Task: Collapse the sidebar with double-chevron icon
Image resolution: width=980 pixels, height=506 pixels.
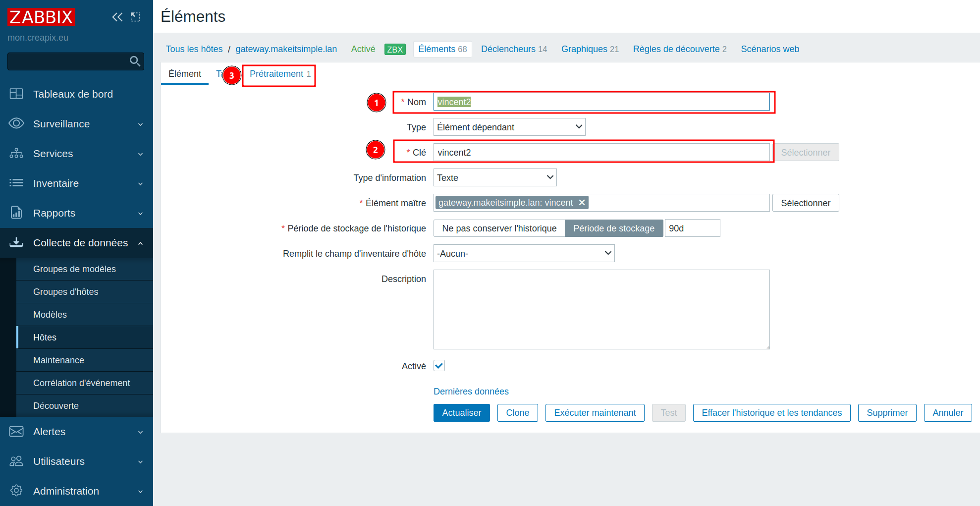Action: click(x=117, y=17)
